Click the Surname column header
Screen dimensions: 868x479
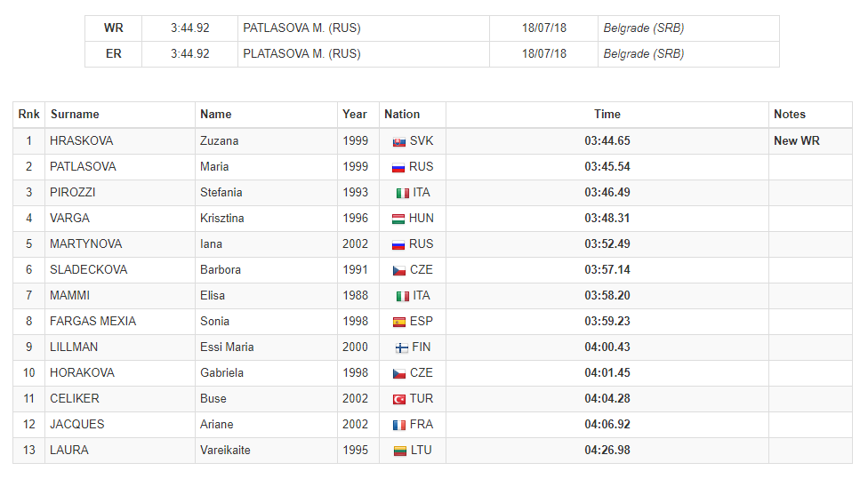click(x=75, y=114)
